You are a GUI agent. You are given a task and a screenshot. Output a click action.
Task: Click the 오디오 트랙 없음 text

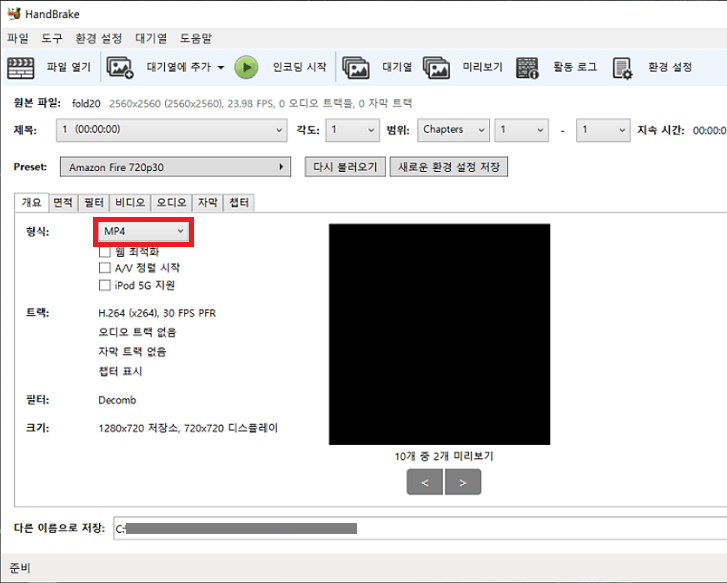point(137,332)
